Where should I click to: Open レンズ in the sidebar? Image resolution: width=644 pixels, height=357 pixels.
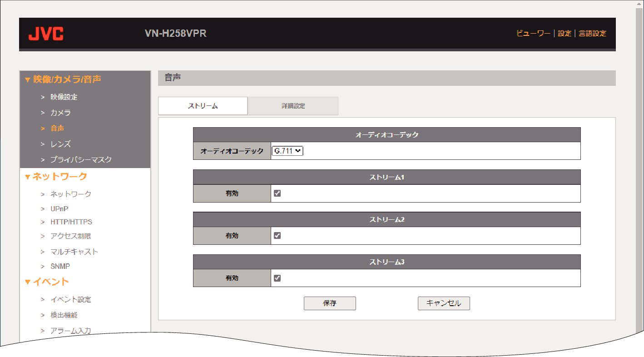pos(60,144)
